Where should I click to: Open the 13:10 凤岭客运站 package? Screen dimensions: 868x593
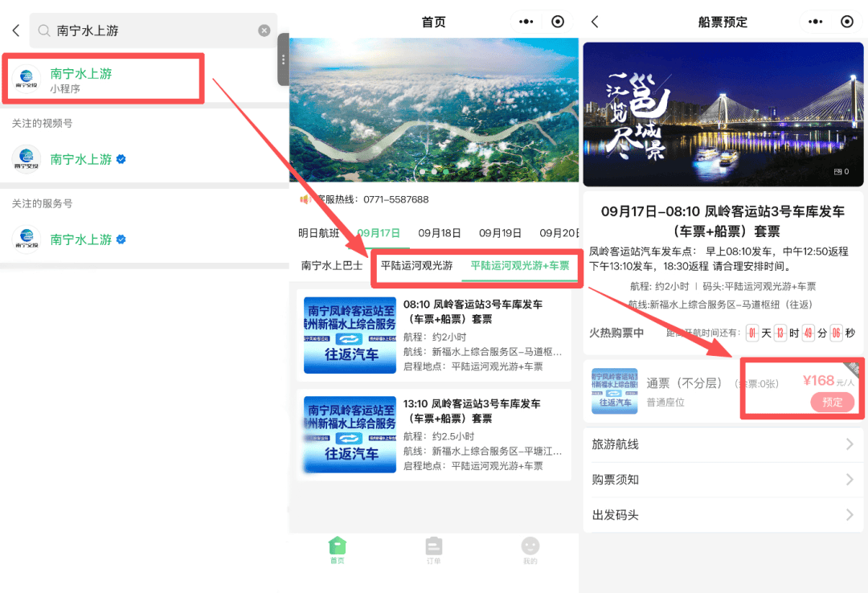point(433,435)
